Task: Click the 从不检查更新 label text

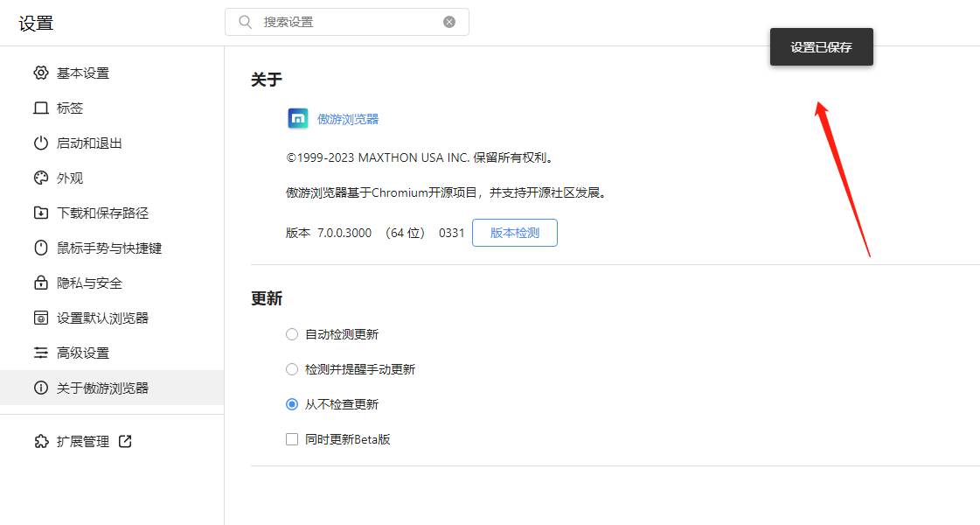Action: pyautogui.click(x=342, y=404)
